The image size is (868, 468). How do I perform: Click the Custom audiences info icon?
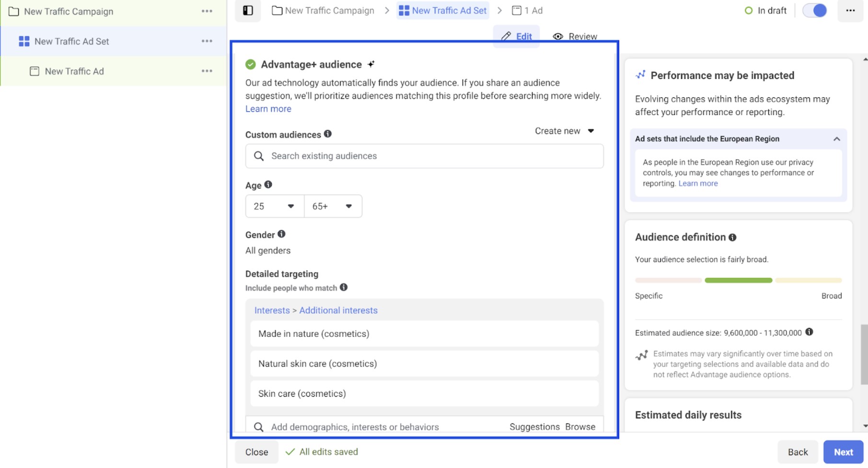tap(327, 134)
